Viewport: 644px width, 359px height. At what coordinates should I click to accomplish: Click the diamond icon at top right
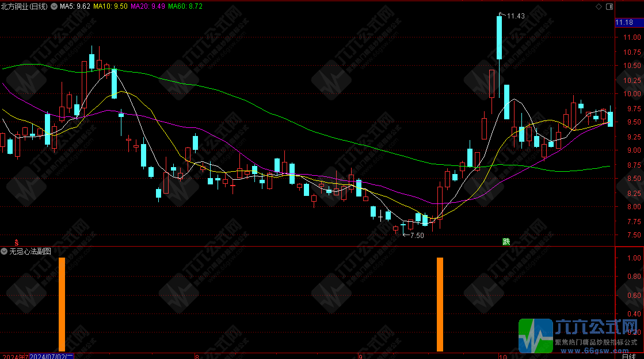tap(599, 7)
